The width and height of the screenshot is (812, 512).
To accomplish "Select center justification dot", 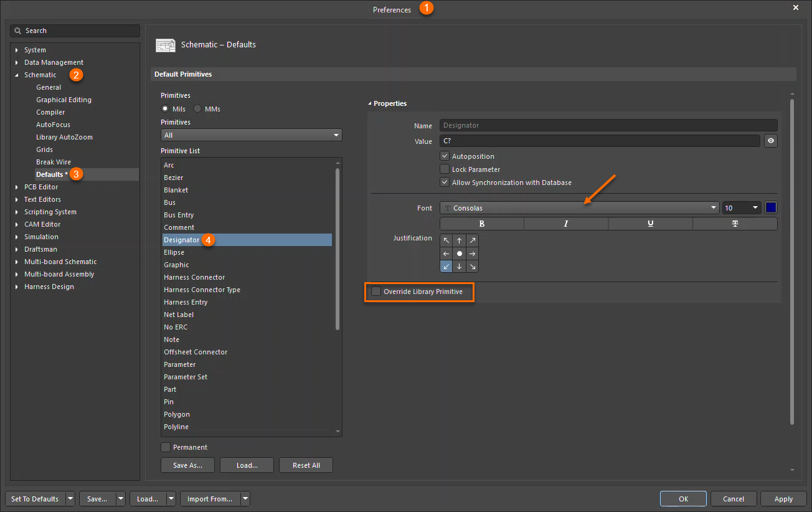I will 460,254.
